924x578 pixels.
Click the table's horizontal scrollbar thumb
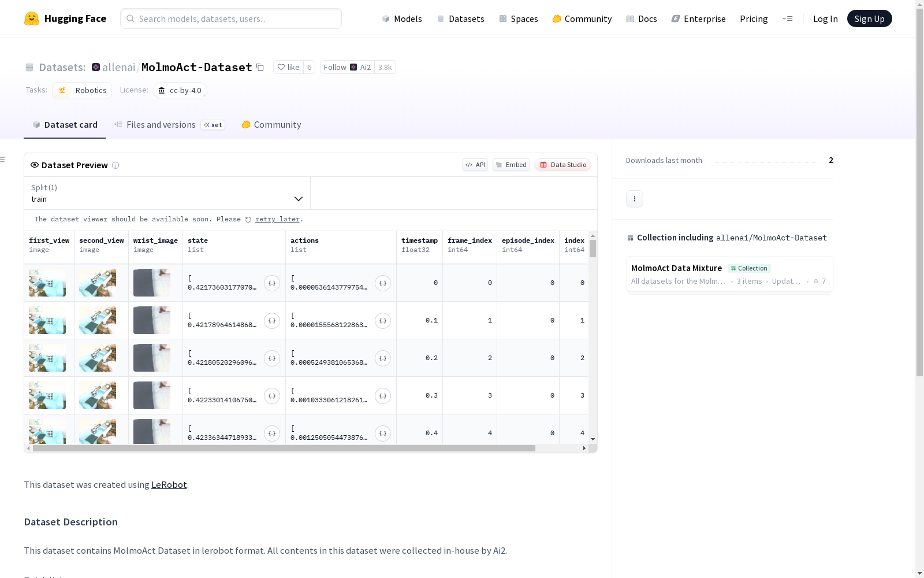pyautogui.click(x=284, y=448)
